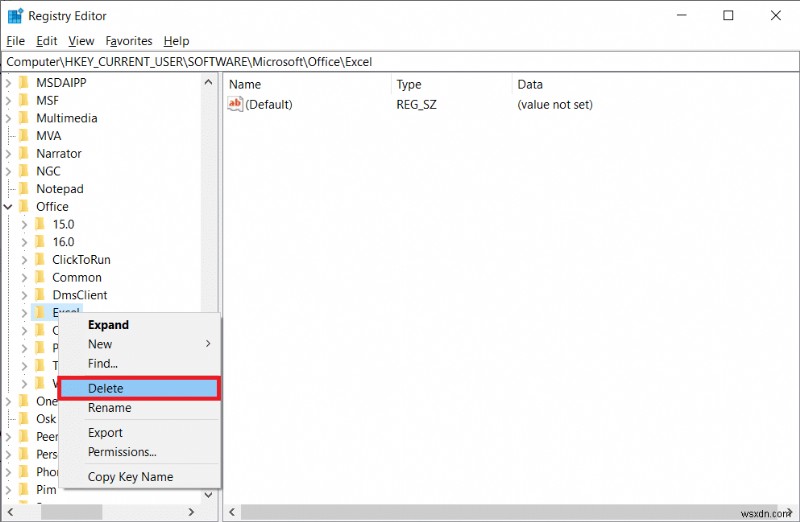The width and height of the screenshot is (800, 522).
Task: Open the Edit menu
Action: (46, 41)
